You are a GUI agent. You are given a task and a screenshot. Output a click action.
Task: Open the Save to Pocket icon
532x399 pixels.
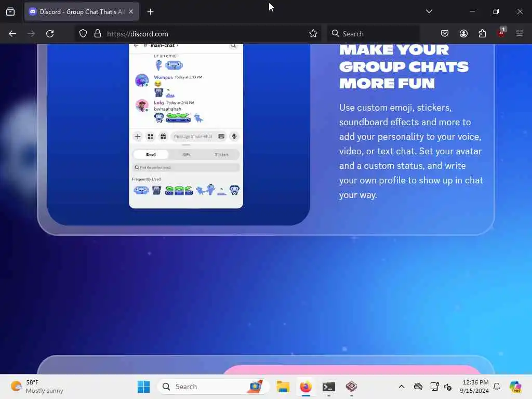point(445,34)
